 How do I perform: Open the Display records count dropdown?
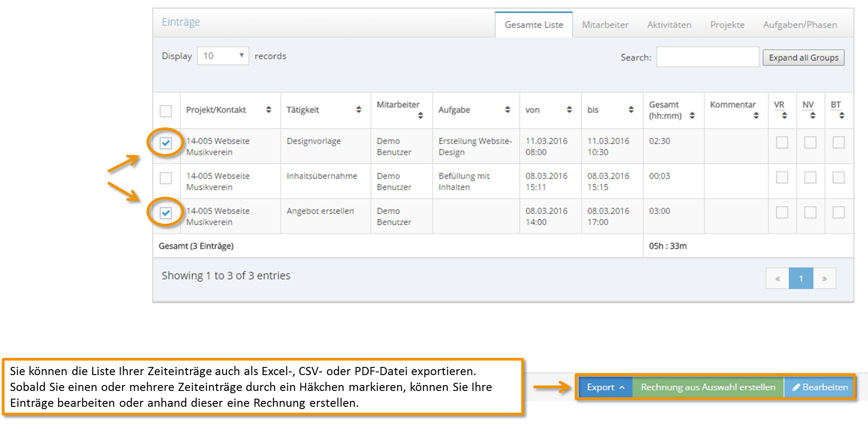click(223, 56)
